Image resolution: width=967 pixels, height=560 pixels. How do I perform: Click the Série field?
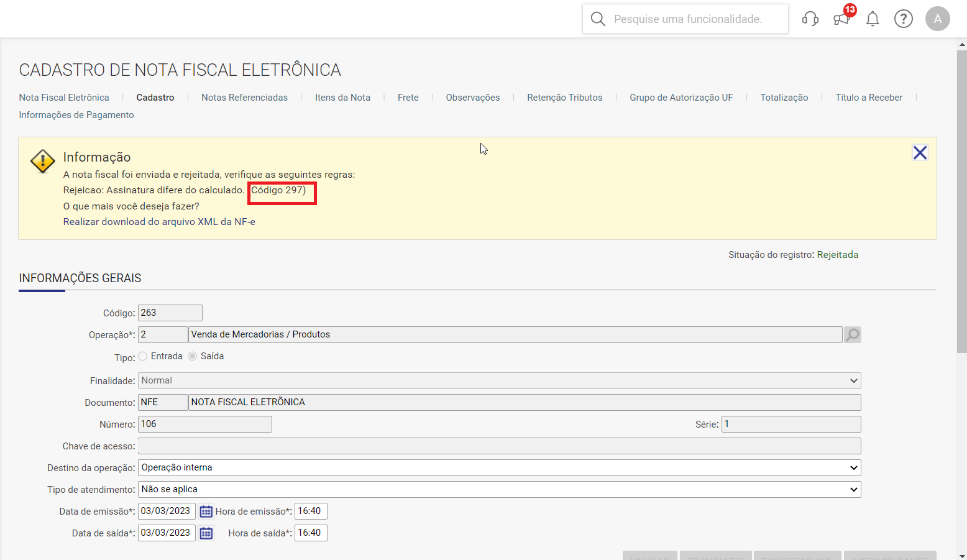791,424
